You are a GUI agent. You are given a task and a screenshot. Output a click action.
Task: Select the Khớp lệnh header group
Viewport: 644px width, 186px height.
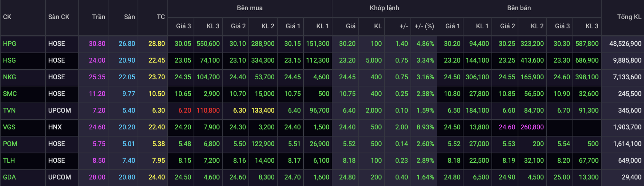coord(384,8)
